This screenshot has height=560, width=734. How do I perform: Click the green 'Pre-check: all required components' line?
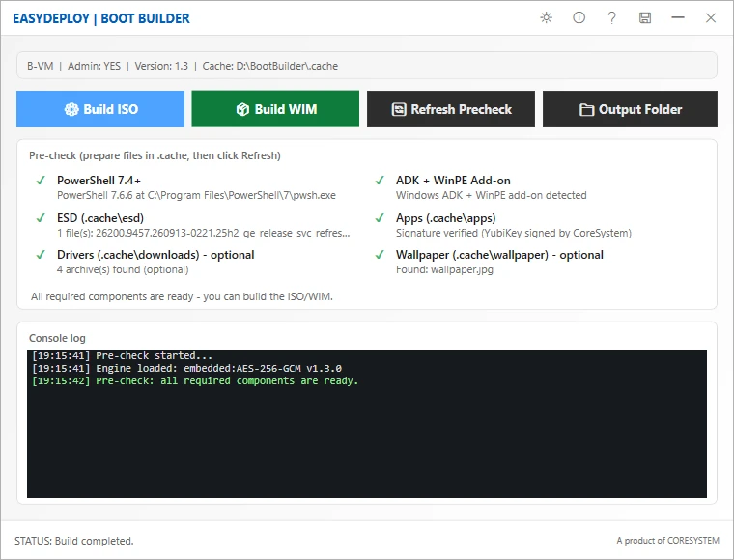tap(195, 380)
